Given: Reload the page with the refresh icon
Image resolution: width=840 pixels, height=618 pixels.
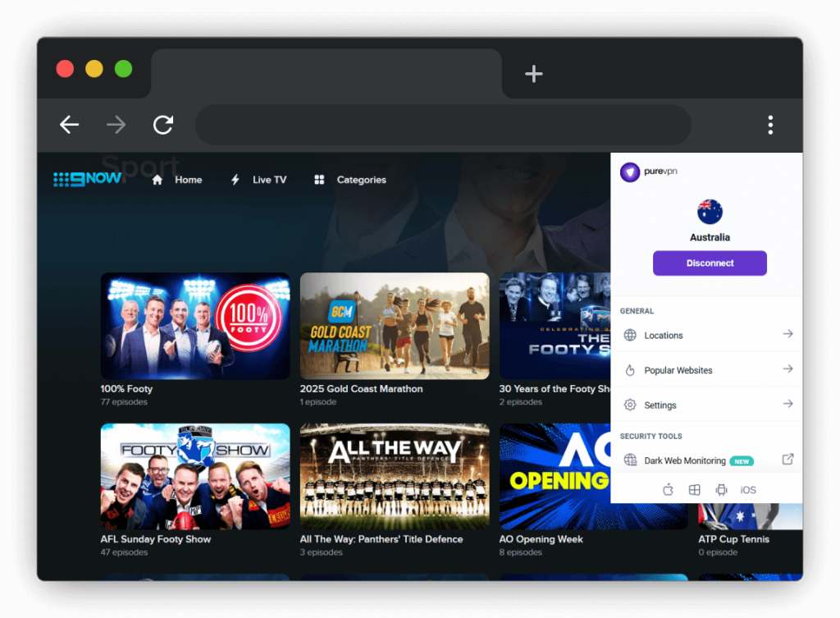Looking at the screenshot, I should (x=163, y=125).
